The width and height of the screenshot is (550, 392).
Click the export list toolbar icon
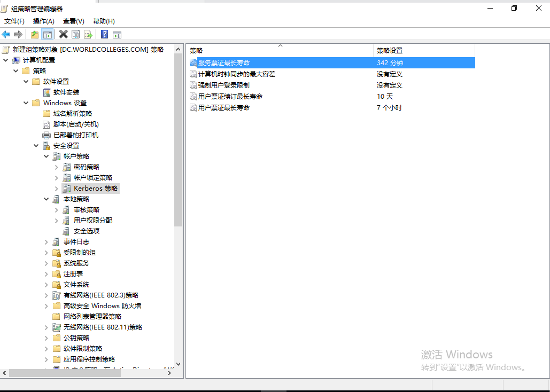tap(87, 34)
